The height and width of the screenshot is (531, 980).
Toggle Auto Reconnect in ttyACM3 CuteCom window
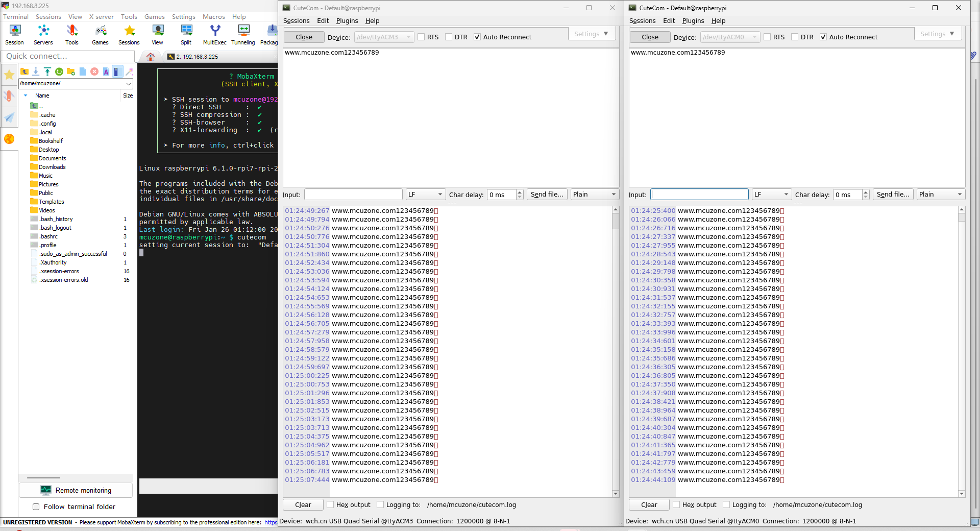pos(477,37)
